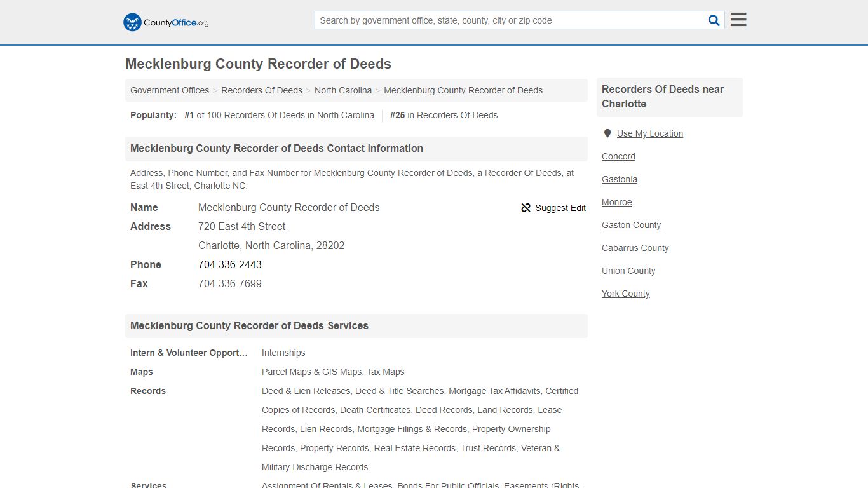Open the Cabarrus County link

(x=635, y=248)
